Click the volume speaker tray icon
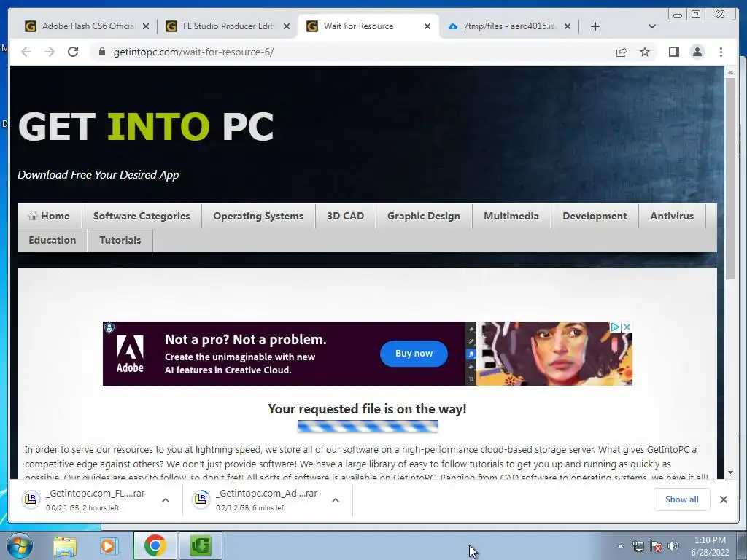 pos(673,546)
